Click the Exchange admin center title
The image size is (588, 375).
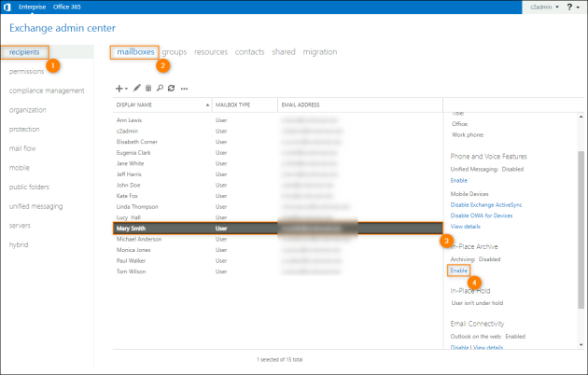coord(63,28)
